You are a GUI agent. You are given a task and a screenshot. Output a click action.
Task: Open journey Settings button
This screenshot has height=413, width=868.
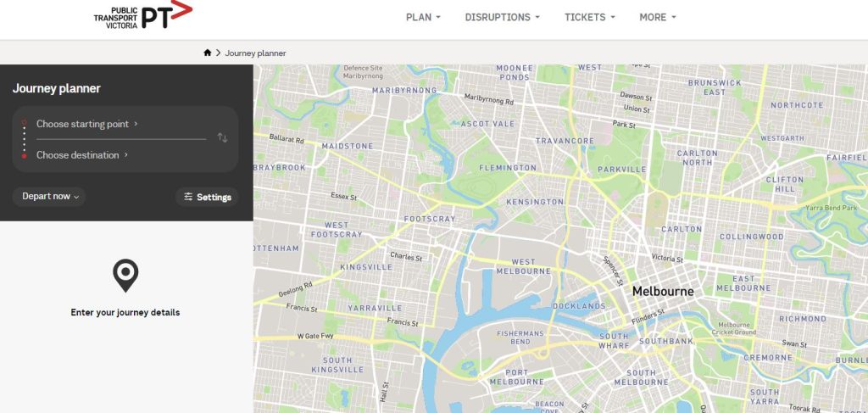(207, 197)
